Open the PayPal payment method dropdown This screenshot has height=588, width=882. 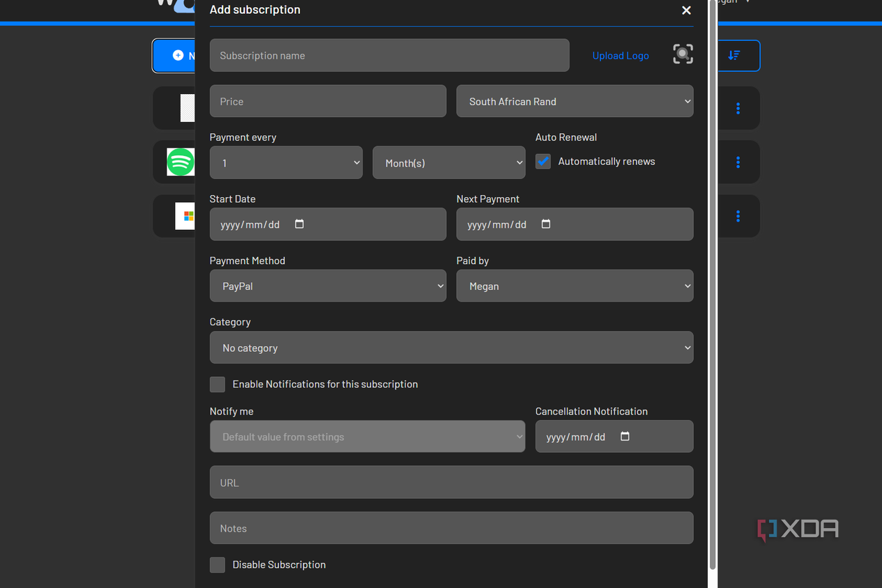tap(328, 286)
